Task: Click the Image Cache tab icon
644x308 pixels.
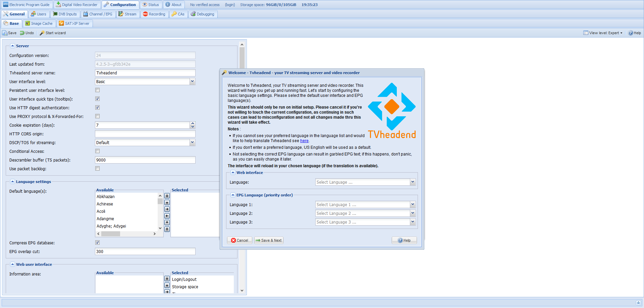Action: (28, 23)
